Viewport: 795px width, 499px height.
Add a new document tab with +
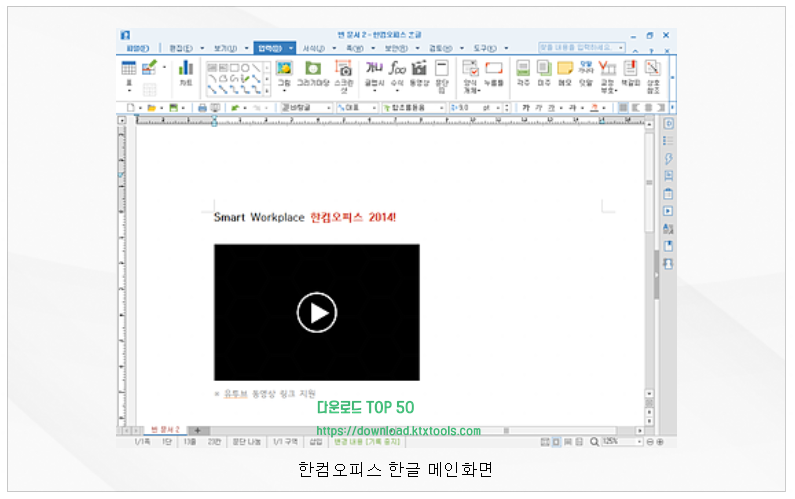[198, 431]
